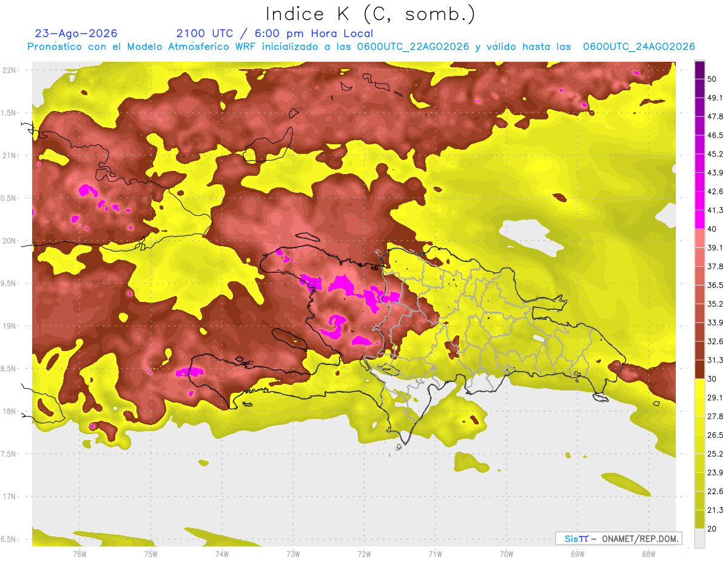Screen dimensions: 728x562
Task: Click the bright yellow colorbar segment between 29.1 and 30
Action: click(699, 388)
